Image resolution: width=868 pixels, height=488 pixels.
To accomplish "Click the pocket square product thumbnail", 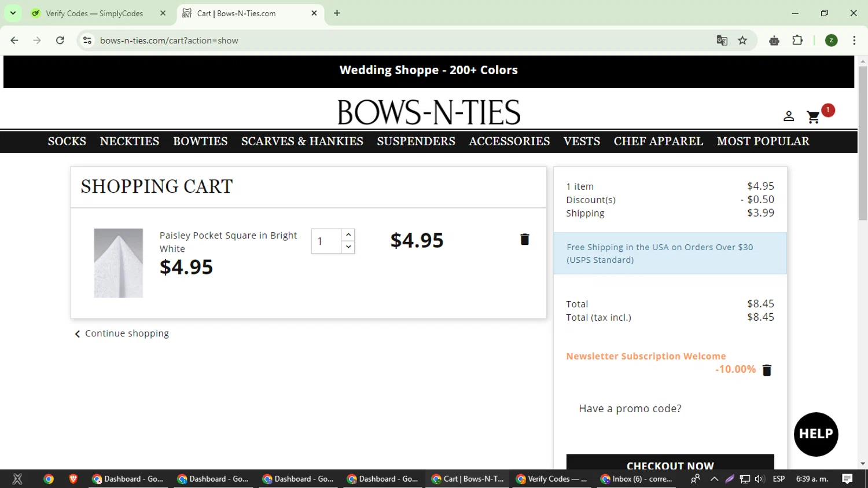I will coord(119,263).
